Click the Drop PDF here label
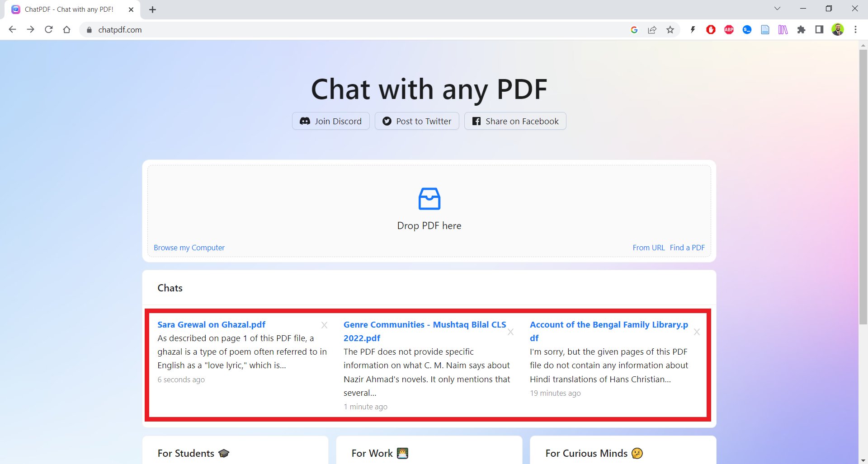The image size is (868, 464). point(429,225)
